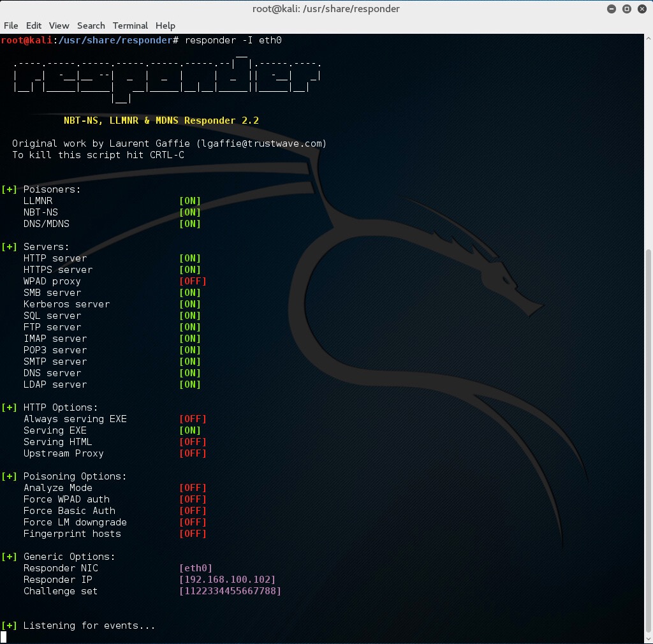
Task: Click the Responder IP address value
Action: [x=228, y=580]
